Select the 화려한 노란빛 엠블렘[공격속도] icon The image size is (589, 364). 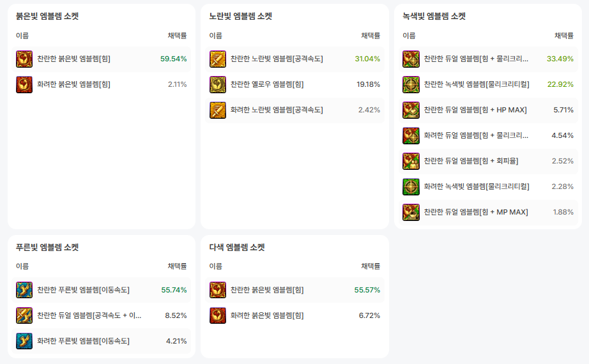[x=218, y=110]
